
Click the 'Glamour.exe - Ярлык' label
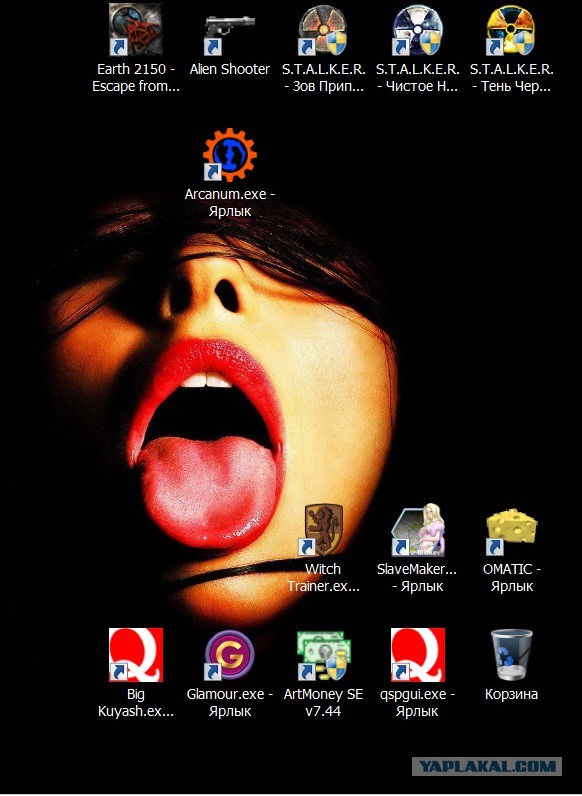(x=230, y=703)
